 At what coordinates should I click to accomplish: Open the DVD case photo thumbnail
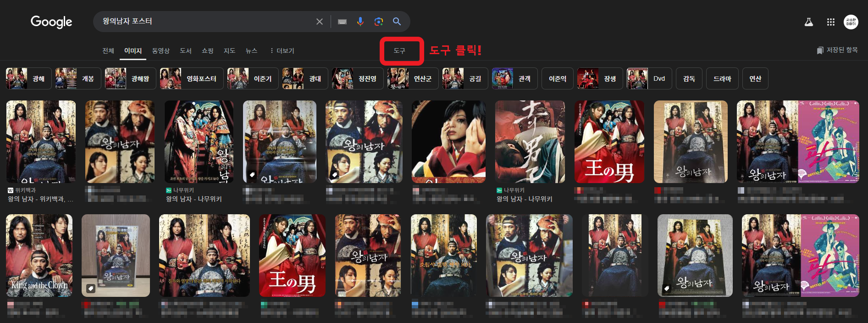coord(116,256)
